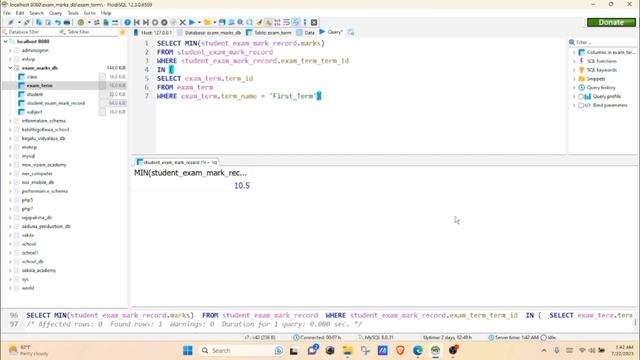Click the 10.5 result cell
This screenshot has height=360, width=640.
pos(192,186)
